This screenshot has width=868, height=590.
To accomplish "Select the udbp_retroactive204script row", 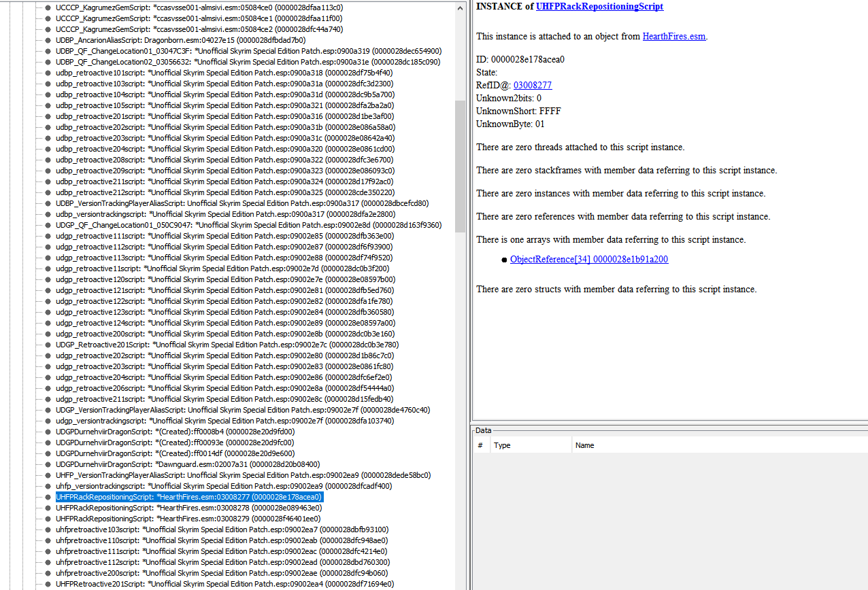I will (x=224, y=149).
